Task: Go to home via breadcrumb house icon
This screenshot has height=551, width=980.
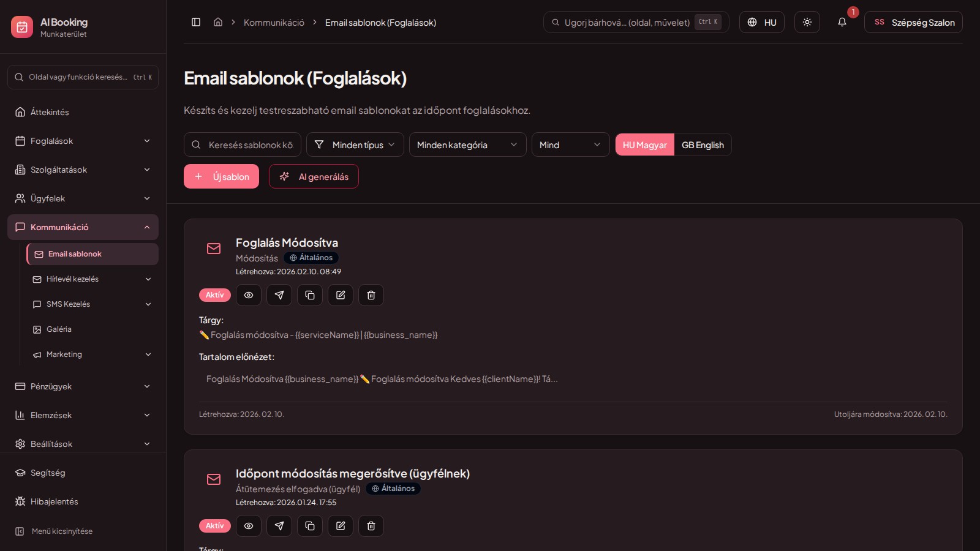Action: coord(217,22)
